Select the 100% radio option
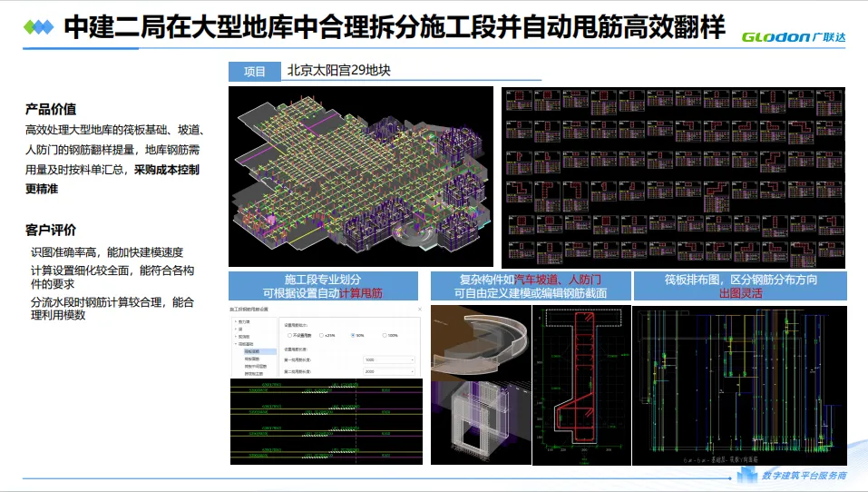Image resolution: width=868 pixels, height=492 pixels. (385, 335)
